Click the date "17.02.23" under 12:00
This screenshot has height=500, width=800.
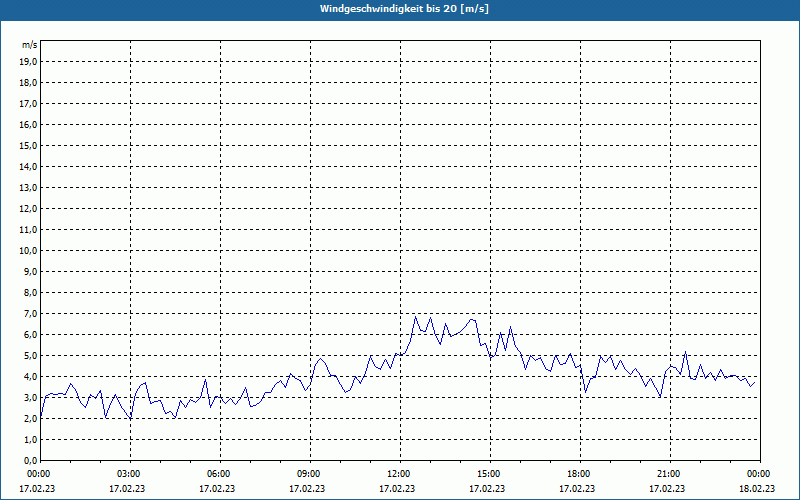tap(397, 488)
